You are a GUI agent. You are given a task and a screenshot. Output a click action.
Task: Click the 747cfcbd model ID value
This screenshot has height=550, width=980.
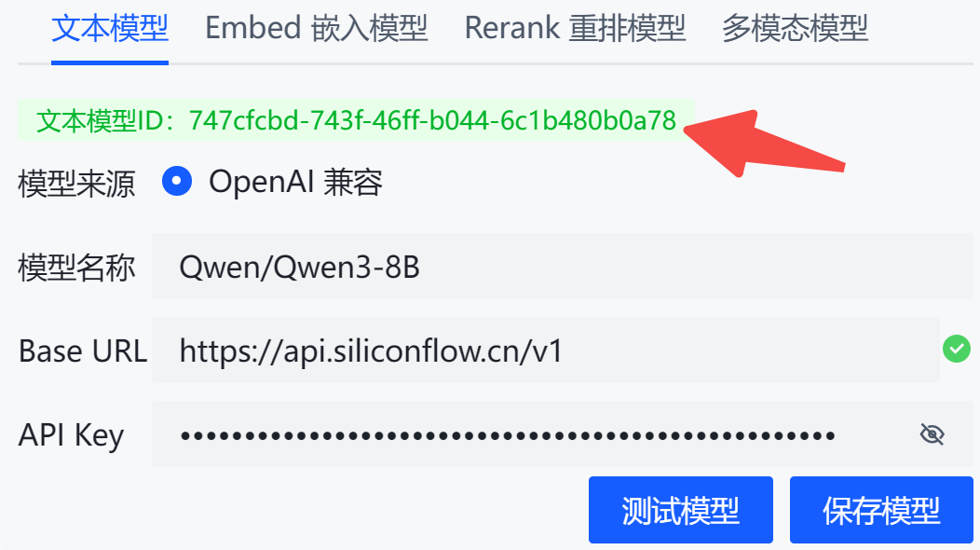point(432,120)
